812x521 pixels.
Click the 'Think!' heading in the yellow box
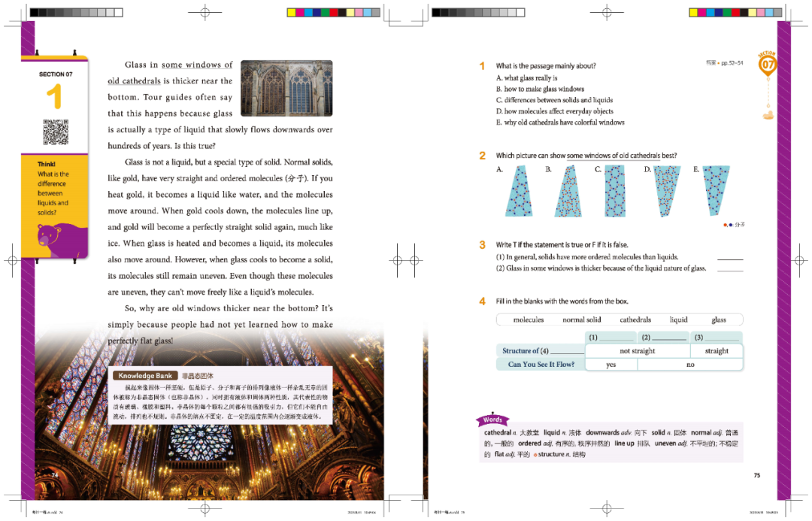[46, 164]
